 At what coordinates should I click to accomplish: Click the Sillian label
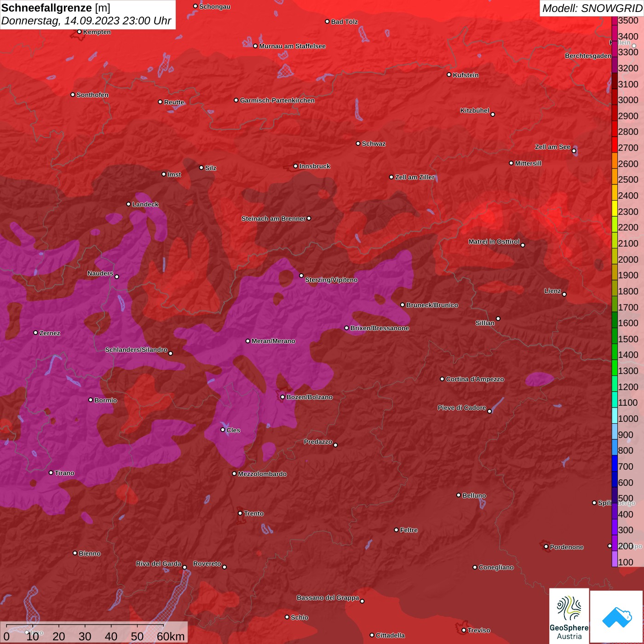tap(485, 323)
